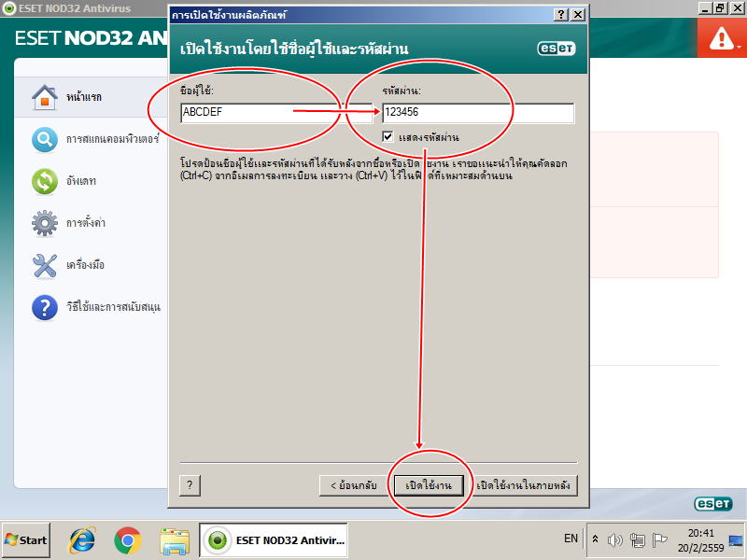Click the ชื่อผู้ใช้ username label
The height and width of the screenshot is (560, 747).
197,91
